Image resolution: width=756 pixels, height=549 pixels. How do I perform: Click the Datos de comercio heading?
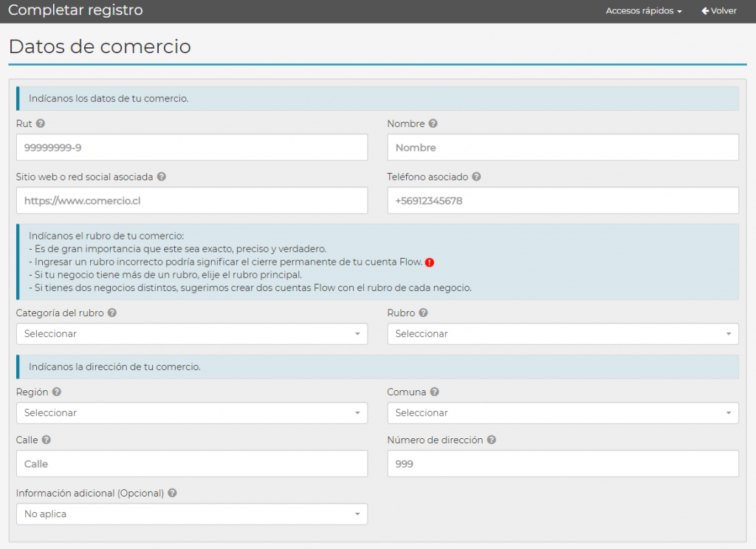pos(100,47)
